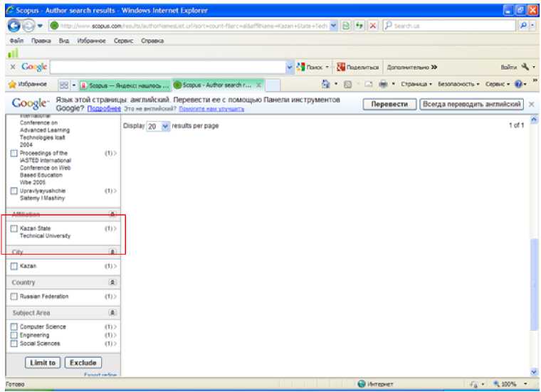
Task: Click the Home page icon
Action: pyautogui.click(x=325, y=84)
